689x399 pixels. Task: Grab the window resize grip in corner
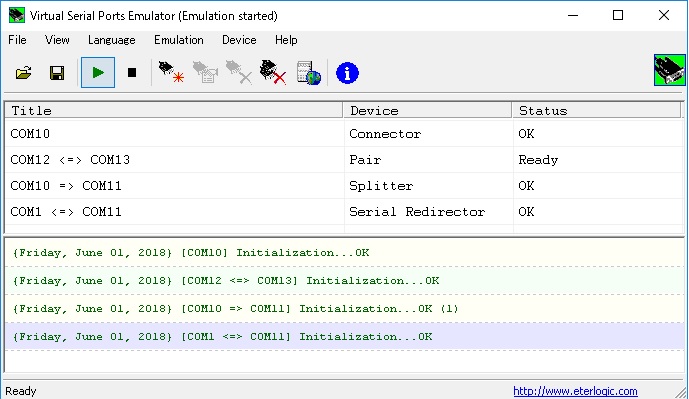(x=681, y=392)
